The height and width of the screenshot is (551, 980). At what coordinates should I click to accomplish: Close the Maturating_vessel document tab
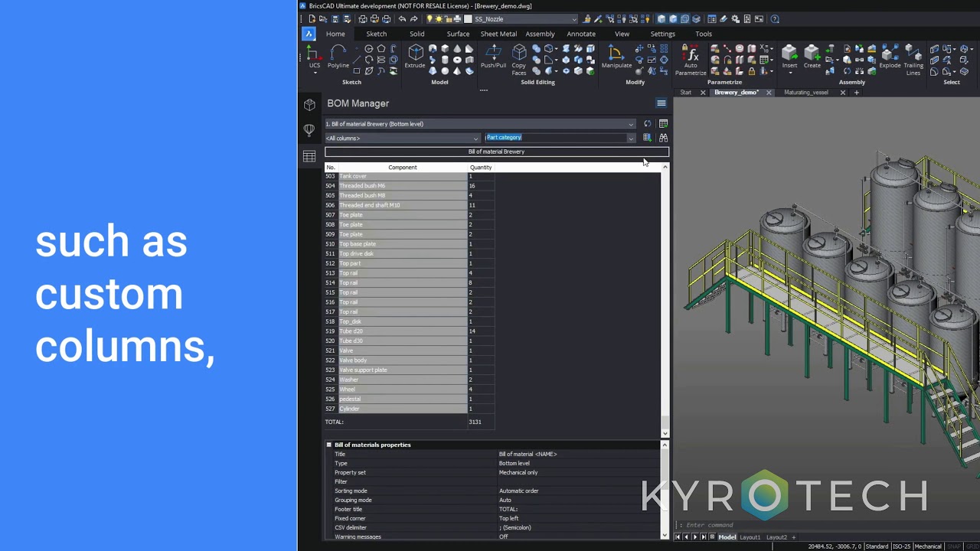(843, 93)
